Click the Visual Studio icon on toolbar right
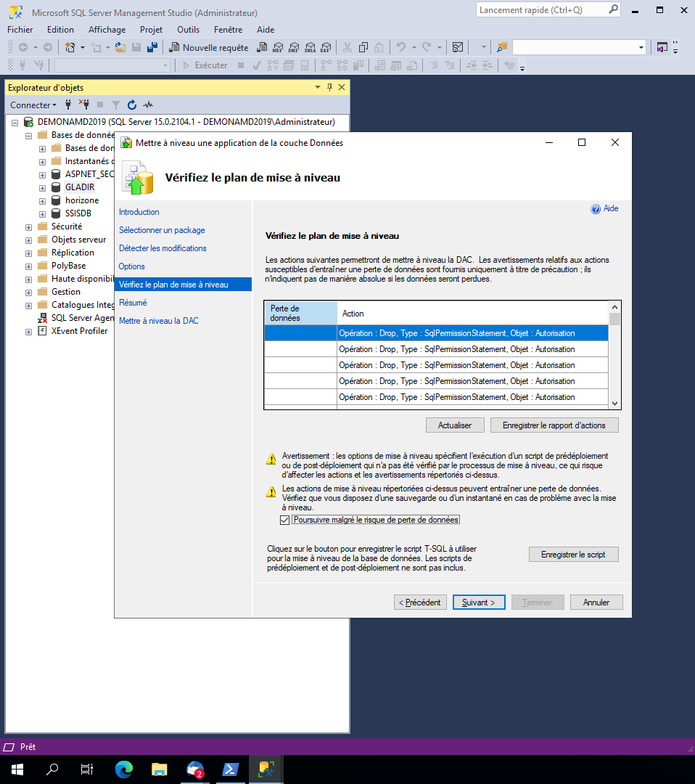 tap(662, 47)
